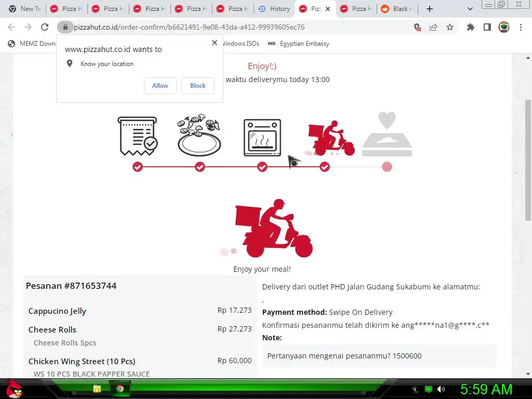The image size is (532, 399).
Task: Click the fourth progress checkmark
Action: [x=325, y=167]
